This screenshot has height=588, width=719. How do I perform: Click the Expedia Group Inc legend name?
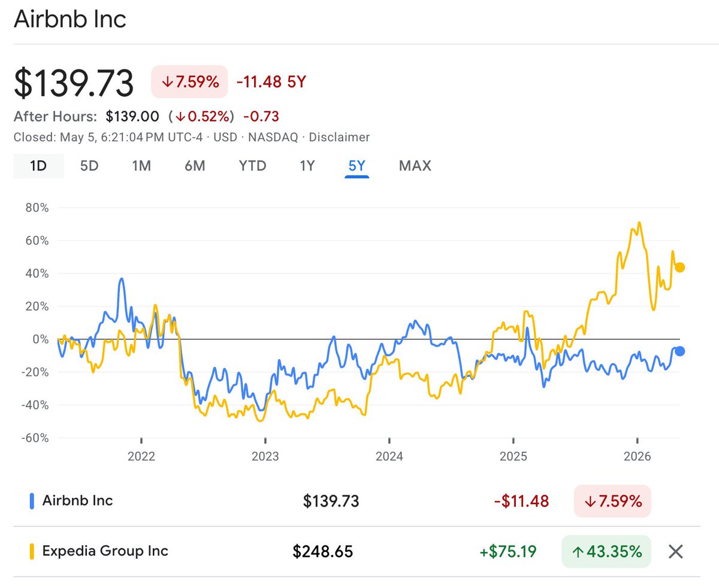tap(105, 551)
